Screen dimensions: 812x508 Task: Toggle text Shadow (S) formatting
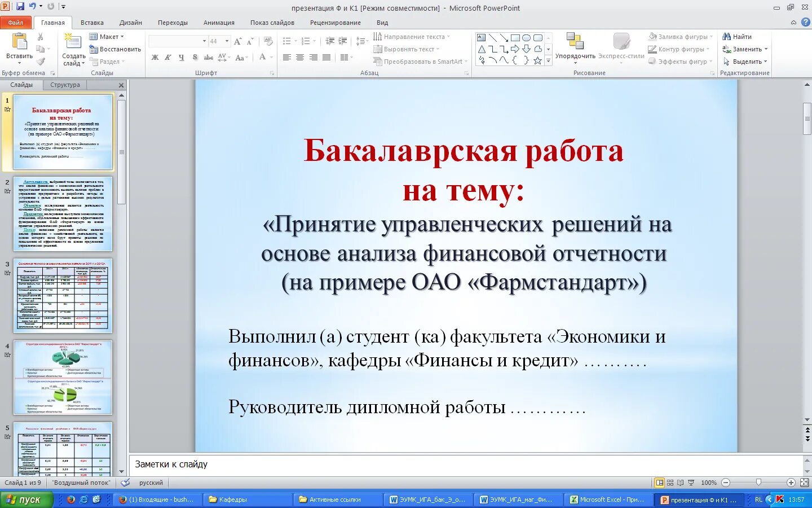coord(195,58)
